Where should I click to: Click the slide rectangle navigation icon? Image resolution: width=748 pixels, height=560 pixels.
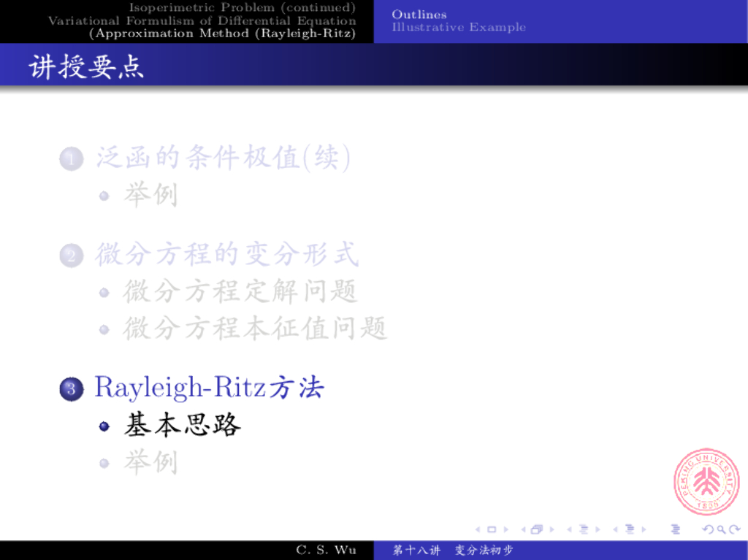tap(492, 529)
